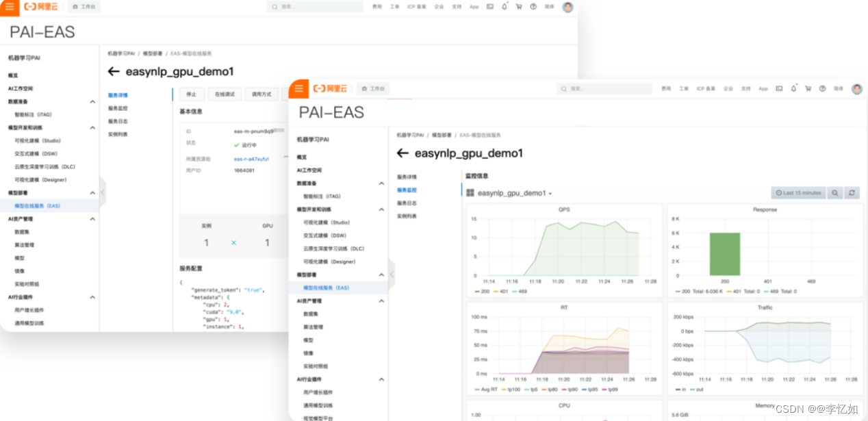Open Cloud Shell terminal icon in front window
The width and height of the screenshot is (868, 421).
point(779,88)
